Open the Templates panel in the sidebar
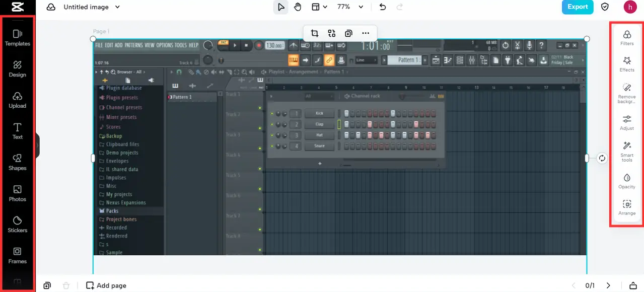 click(x=18, y=38)
